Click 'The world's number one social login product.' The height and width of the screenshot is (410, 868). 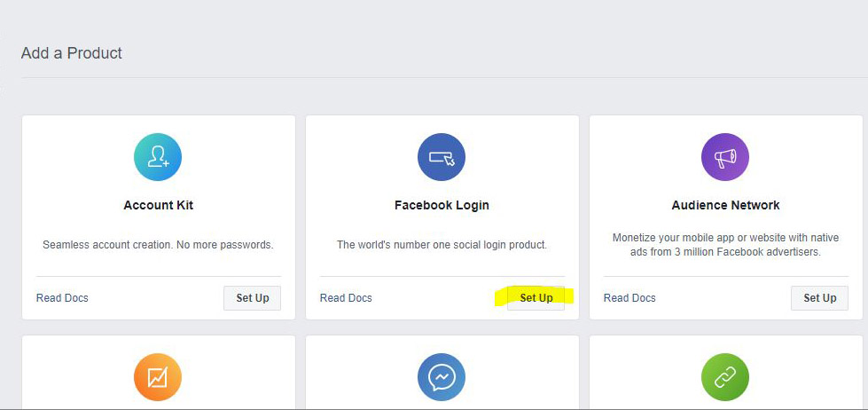coord(442,244)
